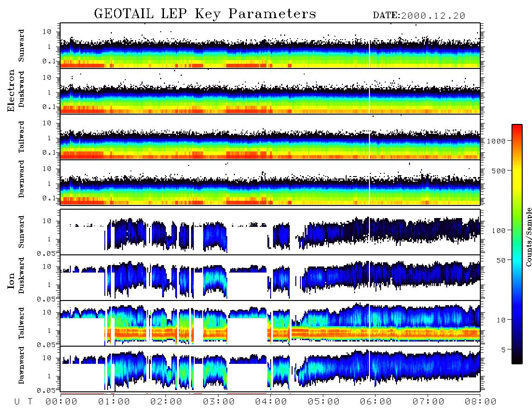532x410 pixels.
Task: Open the Ion Duskward spectrogram panel
Action: pyautogui.click(x=270, y=278)
